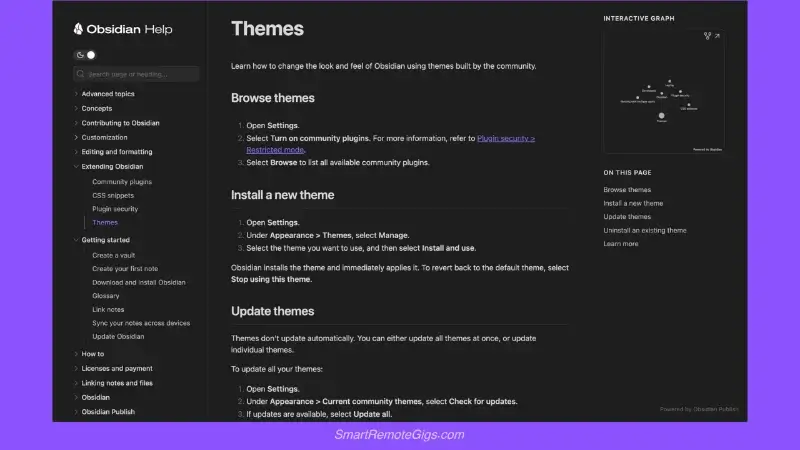The image size is (800, 450).
Task: Jump to Learn more outline link
Action: coord(620,244)
